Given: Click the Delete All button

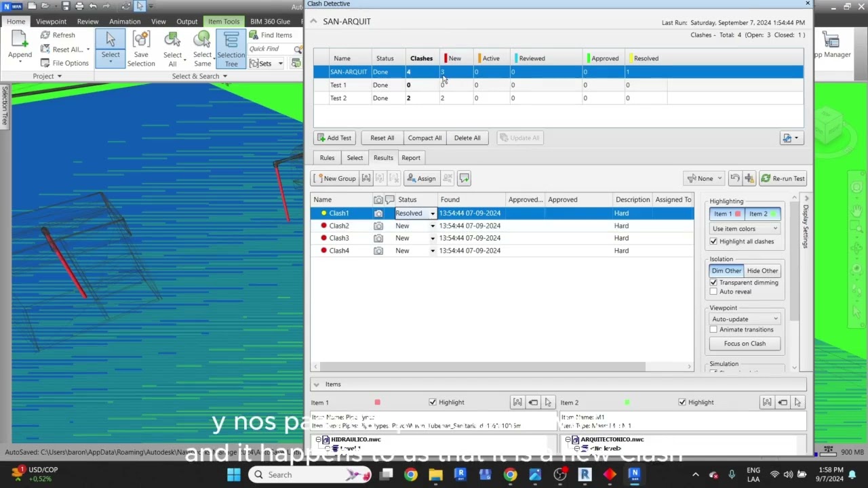Looking at the screenshot, I should (467, 138).
